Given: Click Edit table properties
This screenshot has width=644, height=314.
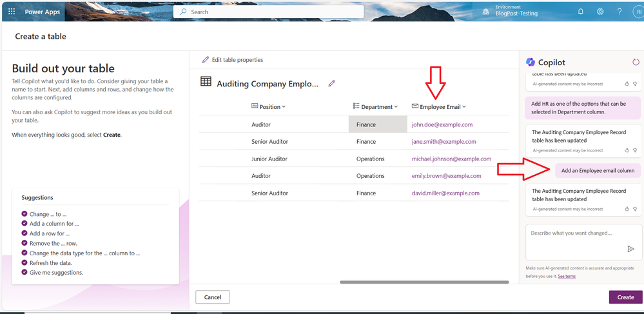Looking at the screenshot, I should pos(233,59).
